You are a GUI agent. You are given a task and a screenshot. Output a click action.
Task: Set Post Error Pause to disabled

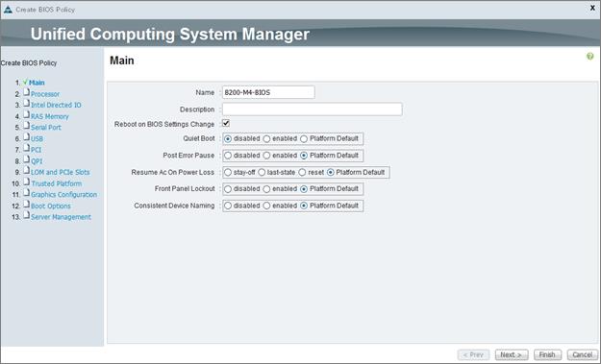tap(228, 156)
